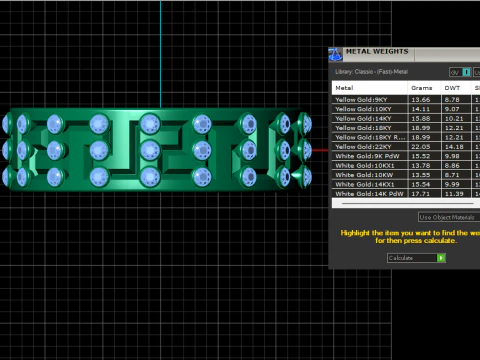The image size is (480, 360).
Task: Click the 14.18 DWT cell
Action: tap(456, 147)
